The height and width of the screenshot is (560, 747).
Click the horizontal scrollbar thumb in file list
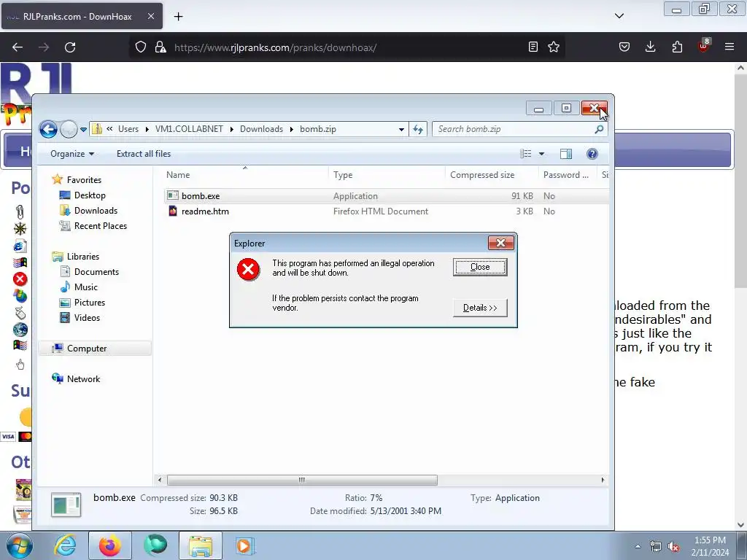click(x=302, y=480)
